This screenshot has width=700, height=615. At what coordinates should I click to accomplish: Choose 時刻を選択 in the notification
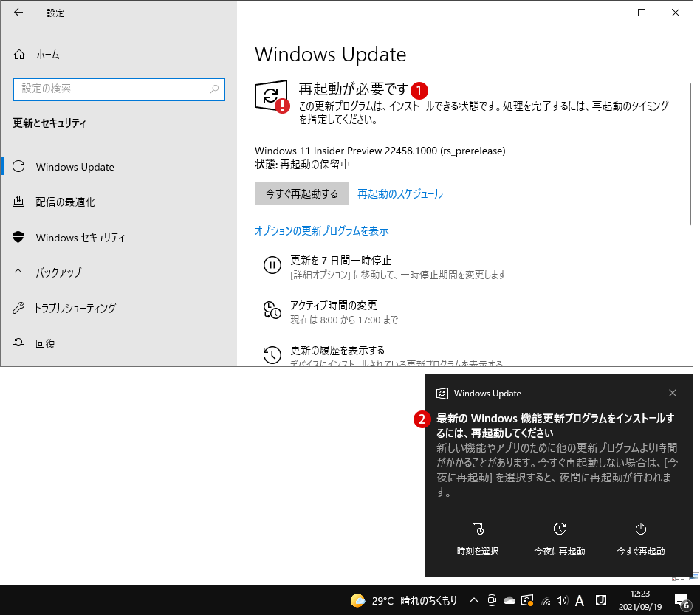tap(478, 539)
